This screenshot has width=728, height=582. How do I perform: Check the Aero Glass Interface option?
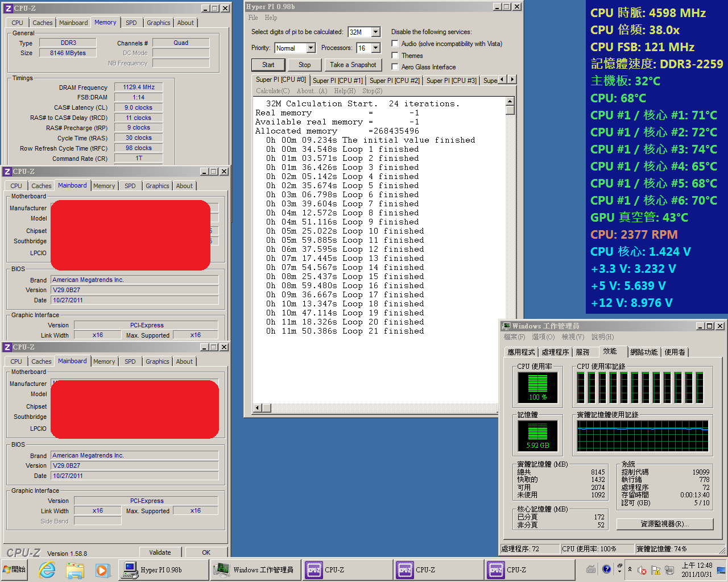pos(395,66)
